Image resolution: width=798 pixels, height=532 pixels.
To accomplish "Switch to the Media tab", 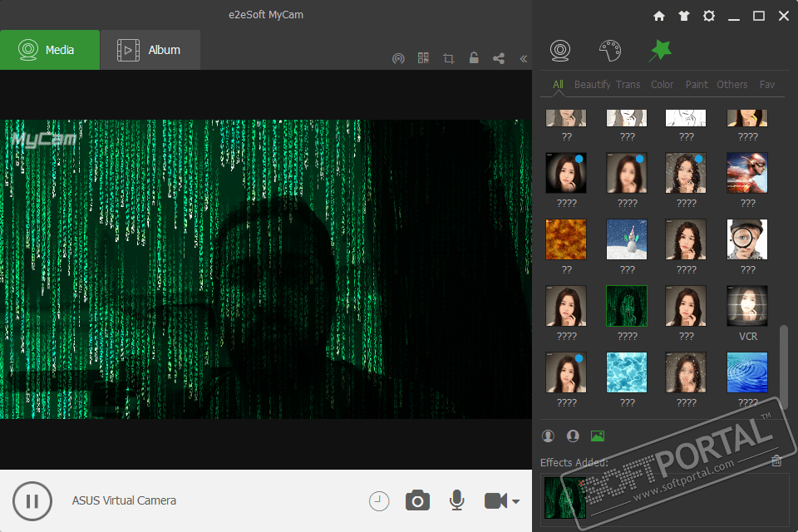I will tap(50, 50).
